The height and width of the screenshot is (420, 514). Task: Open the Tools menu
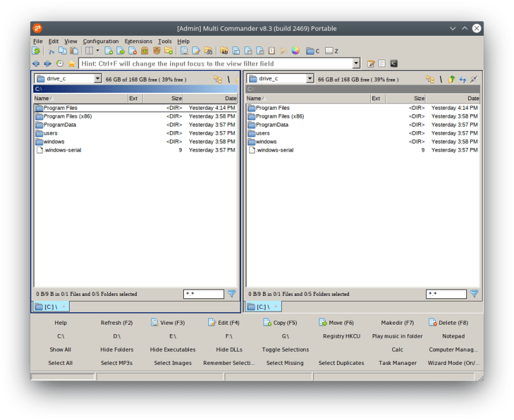point(164,41)
